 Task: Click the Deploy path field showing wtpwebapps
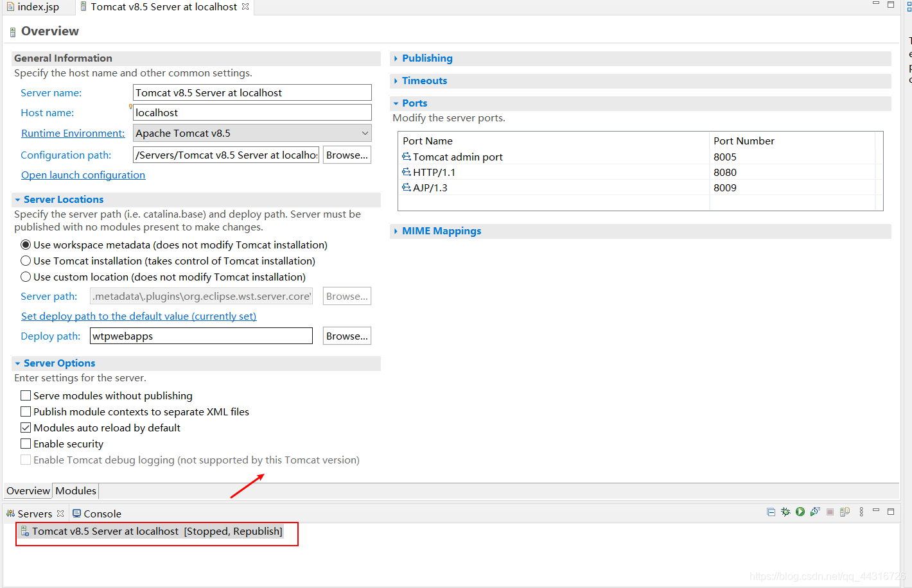[x=201, y=336]
